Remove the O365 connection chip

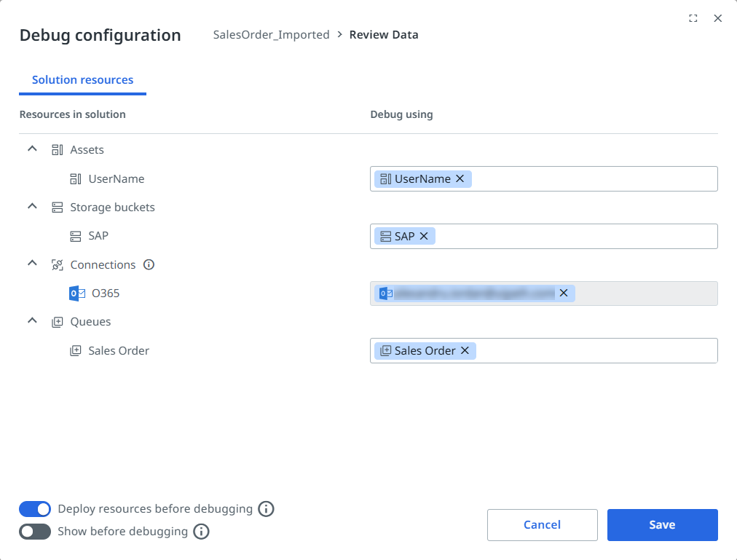pos(563,293)
